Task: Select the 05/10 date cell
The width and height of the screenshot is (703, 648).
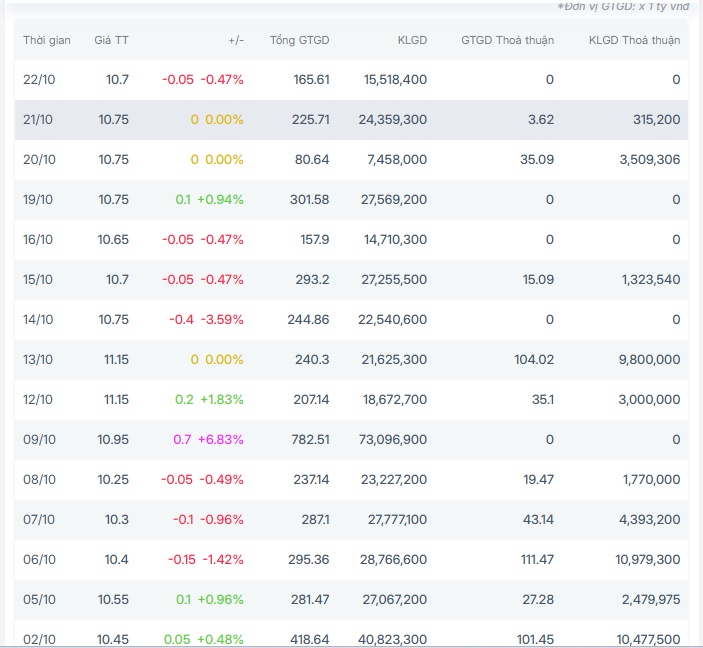Action: coord(39,599)
